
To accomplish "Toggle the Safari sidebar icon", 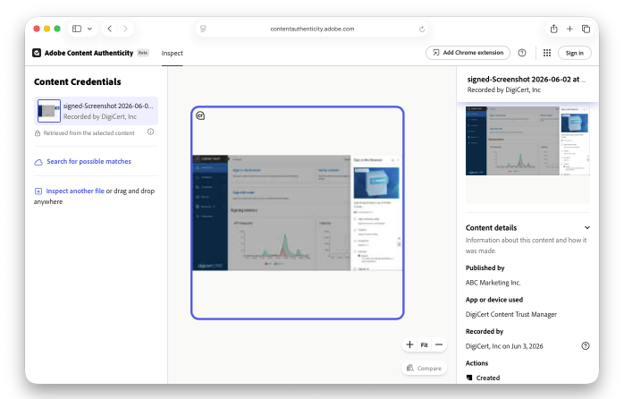I will 77,29.
